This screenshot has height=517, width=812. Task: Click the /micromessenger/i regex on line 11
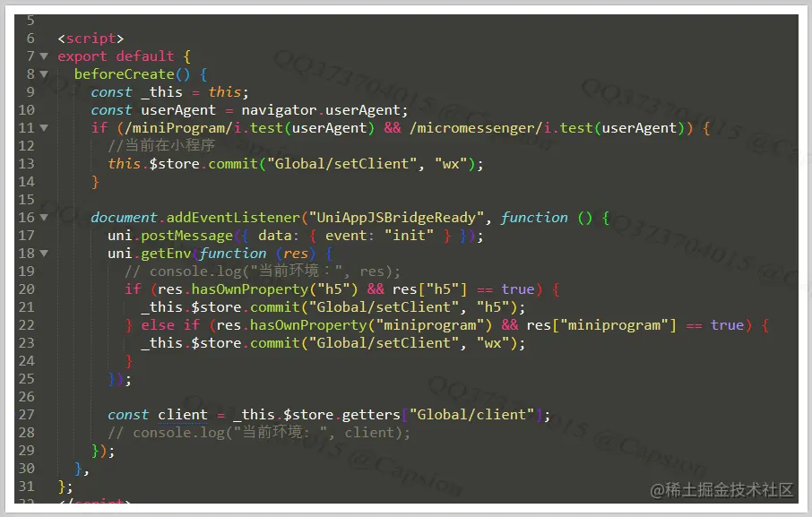[480, 128]
